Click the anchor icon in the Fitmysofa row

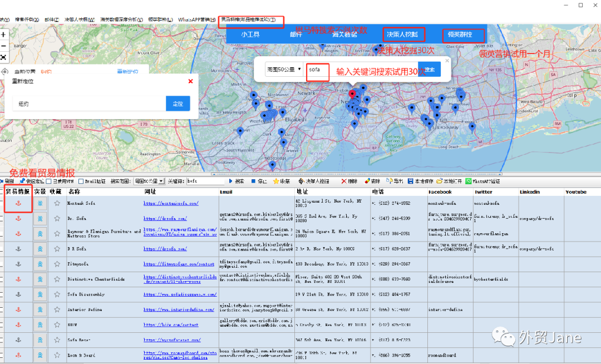[x=18, y=264]
